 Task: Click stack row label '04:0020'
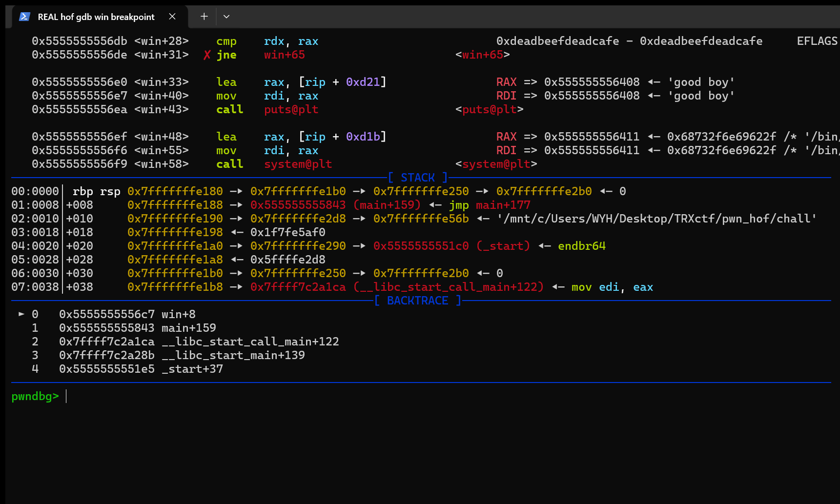(35, 246)
